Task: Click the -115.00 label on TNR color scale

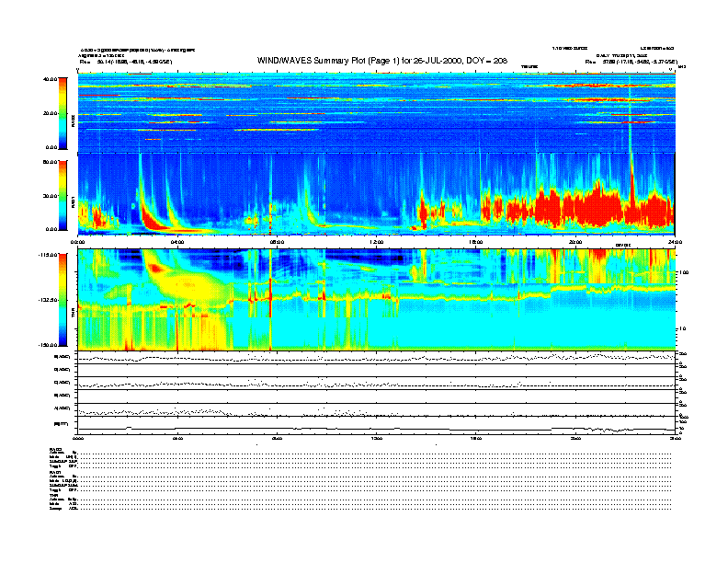Action: pyautogui.click(x=48, y=255)
